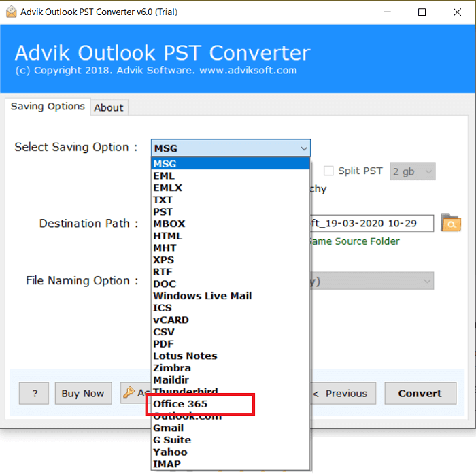Click the destination path text field
This screenshot has height=474, width=476.
point(372,224)
